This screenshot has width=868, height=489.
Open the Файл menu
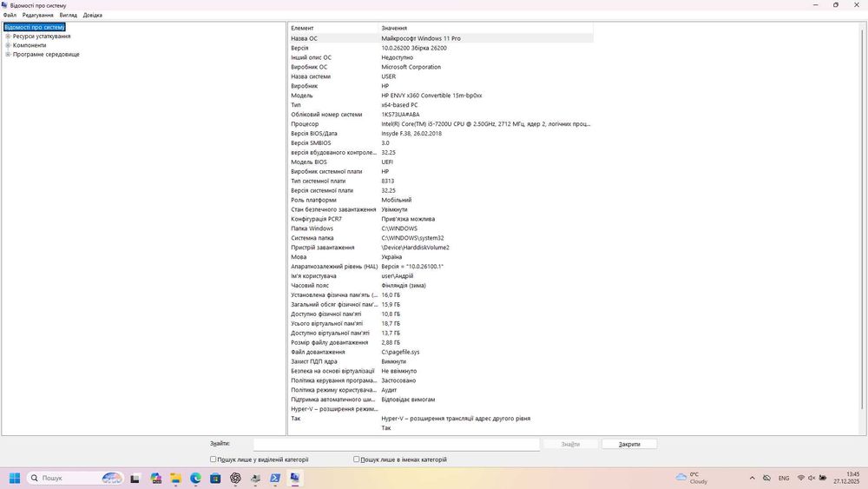click(x=10, y=15)
